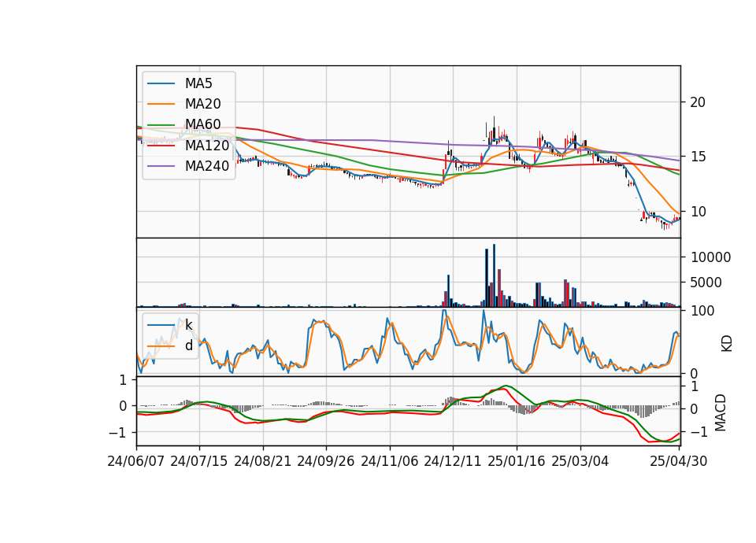Click the MA20 legend label
The height and width of the screenshot is (543, 756).
[203, 104]
